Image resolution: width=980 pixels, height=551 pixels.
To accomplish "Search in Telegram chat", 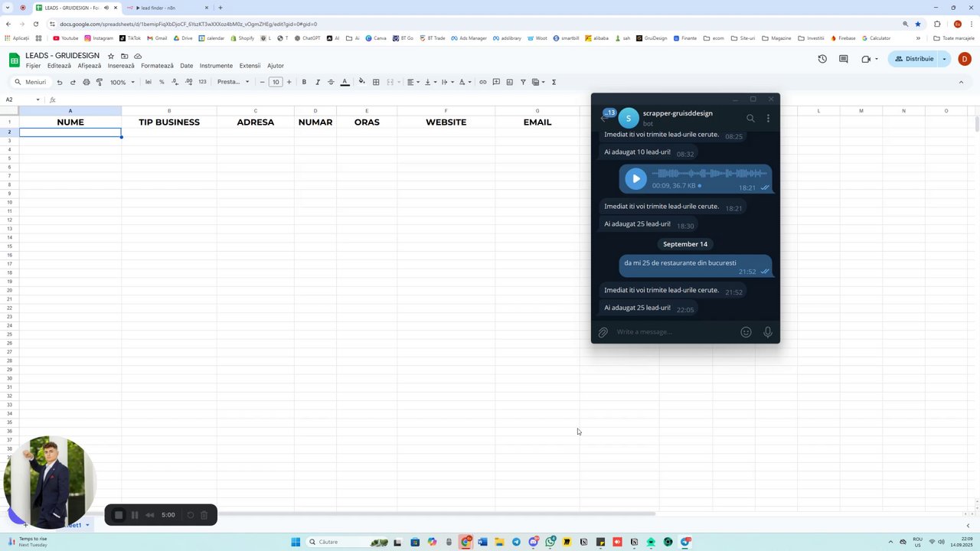I will pos(750,118).
